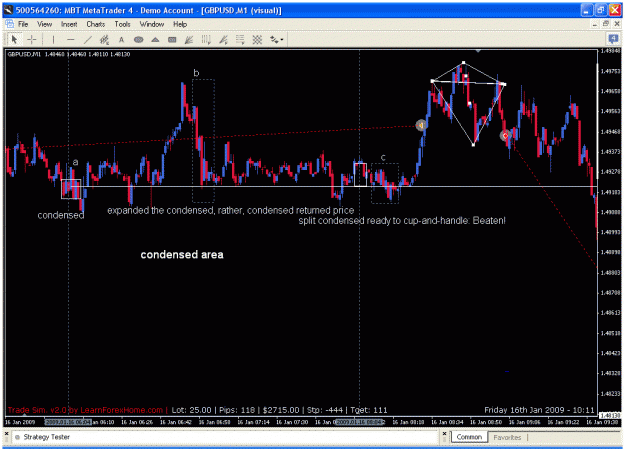Screen dimensions: 625x449
Task: Close the Strategy Tester panel
Action: click(x=6, y=433)
